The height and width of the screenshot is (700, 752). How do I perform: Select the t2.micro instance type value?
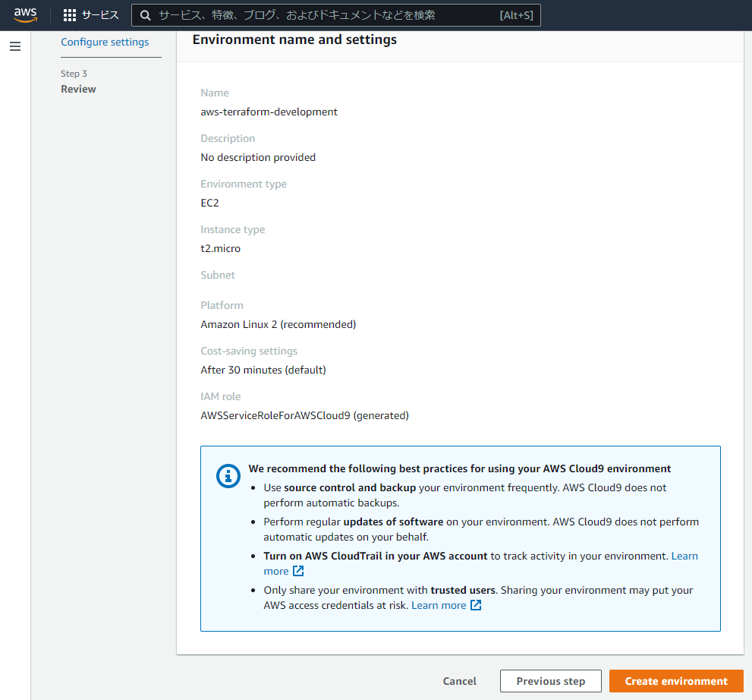(221, 248)
